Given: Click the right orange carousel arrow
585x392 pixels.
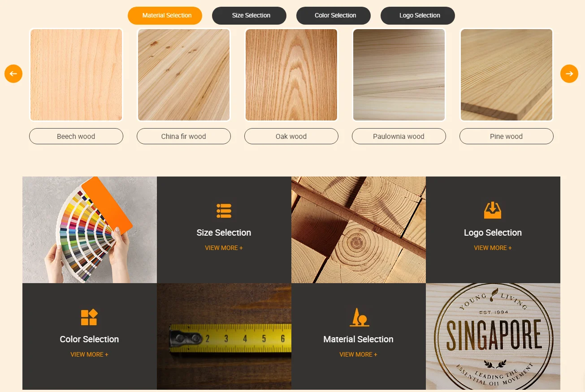Looking at the screenshot, I should click(569, 73).
